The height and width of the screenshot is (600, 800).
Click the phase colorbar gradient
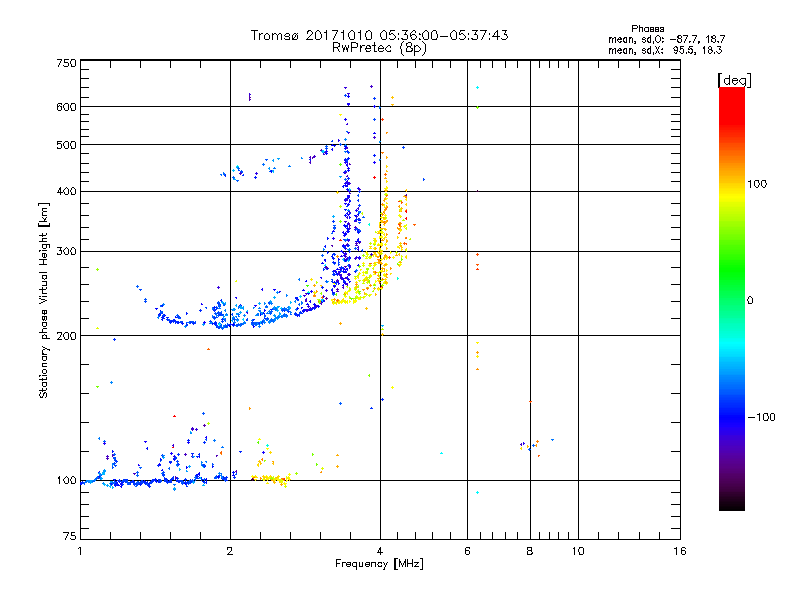[732, 298]
